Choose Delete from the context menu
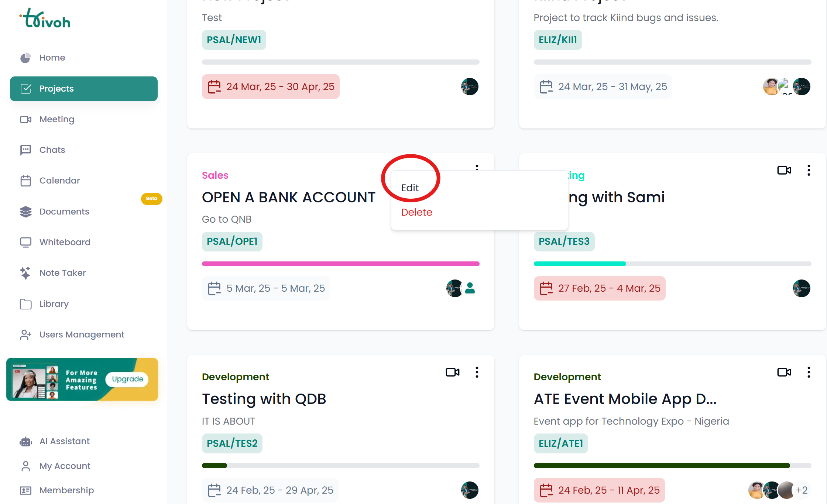Viewport: 827px width, 504px height. pos(416,212)
